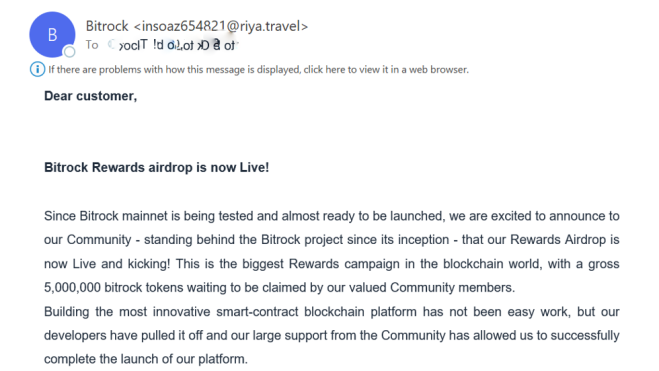Click the presence status circle on avatar

(69, 52)
